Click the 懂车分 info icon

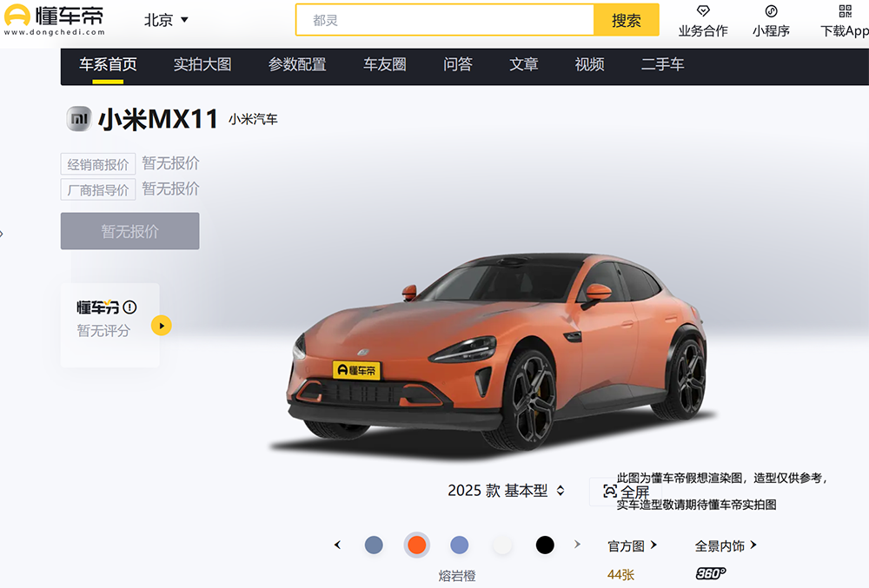click(129, 307)
